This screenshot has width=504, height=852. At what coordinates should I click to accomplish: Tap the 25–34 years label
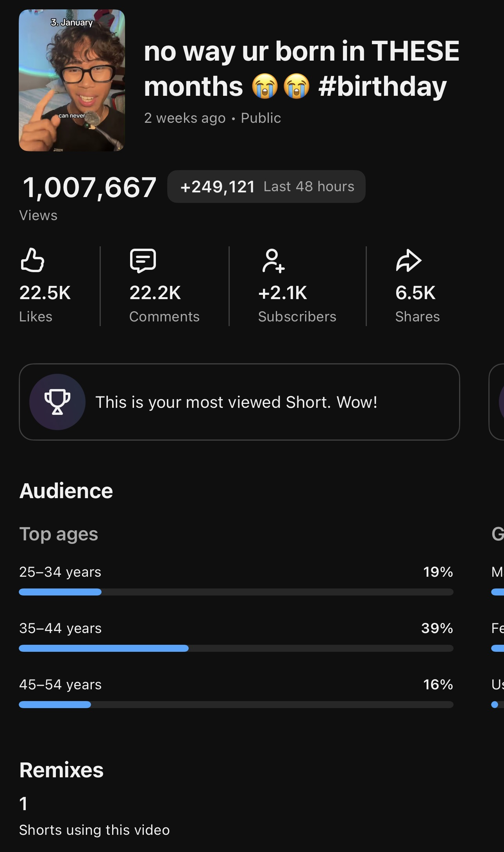click(x=60, y=572)
